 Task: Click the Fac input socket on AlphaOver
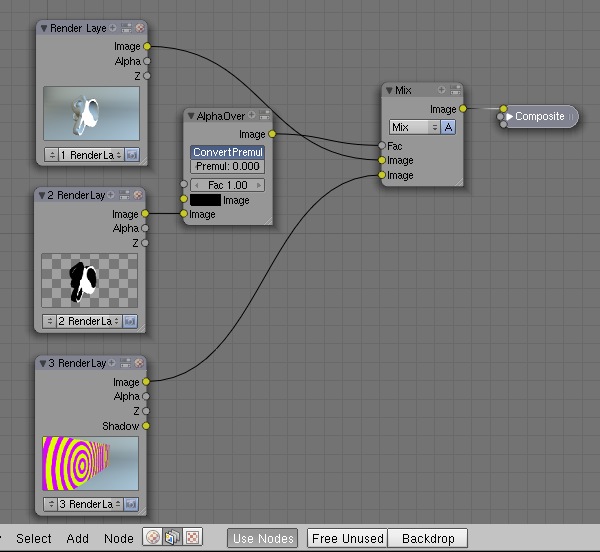184,184
